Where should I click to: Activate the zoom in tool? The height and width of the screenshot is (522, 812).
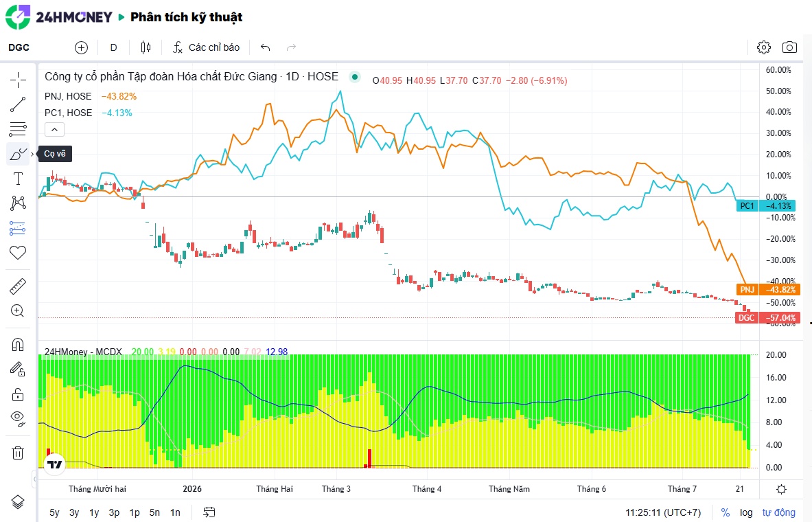point(18,310)
